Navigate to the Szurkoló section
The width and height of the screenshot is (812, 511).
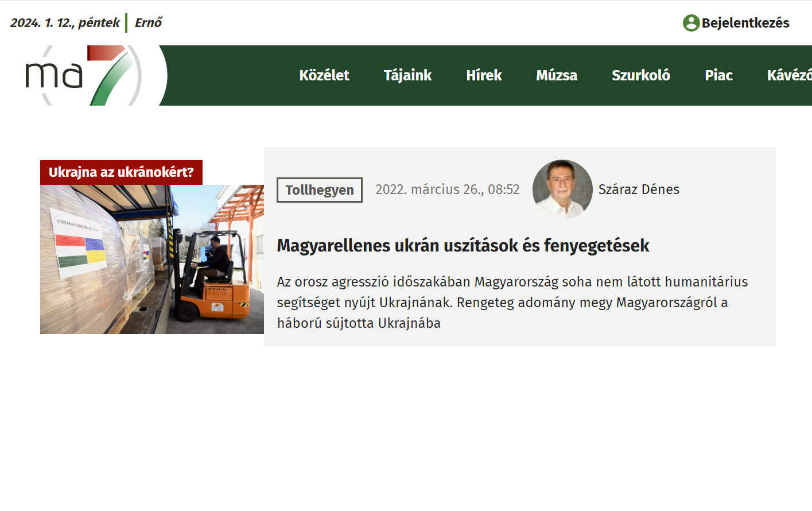(640, 75)
